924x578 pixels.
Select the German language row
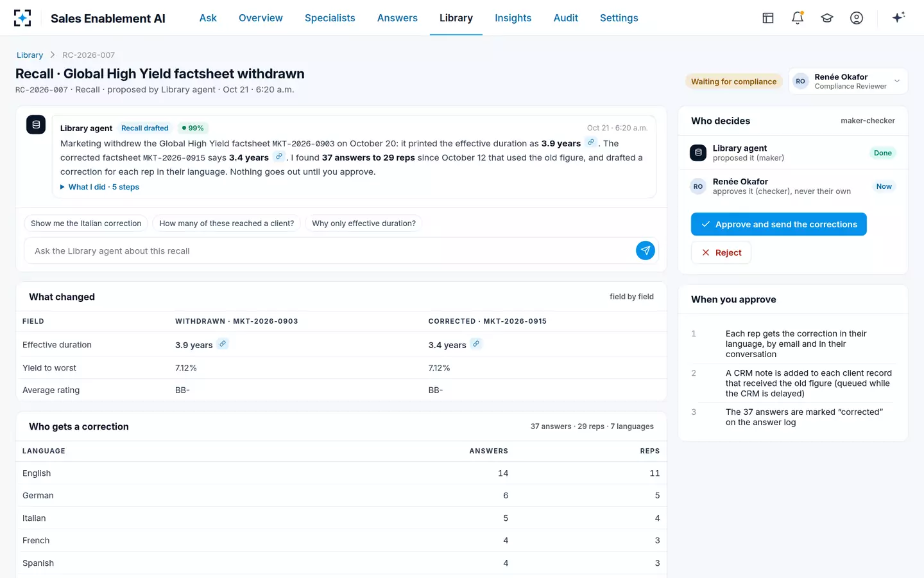(x=341, y=496)
